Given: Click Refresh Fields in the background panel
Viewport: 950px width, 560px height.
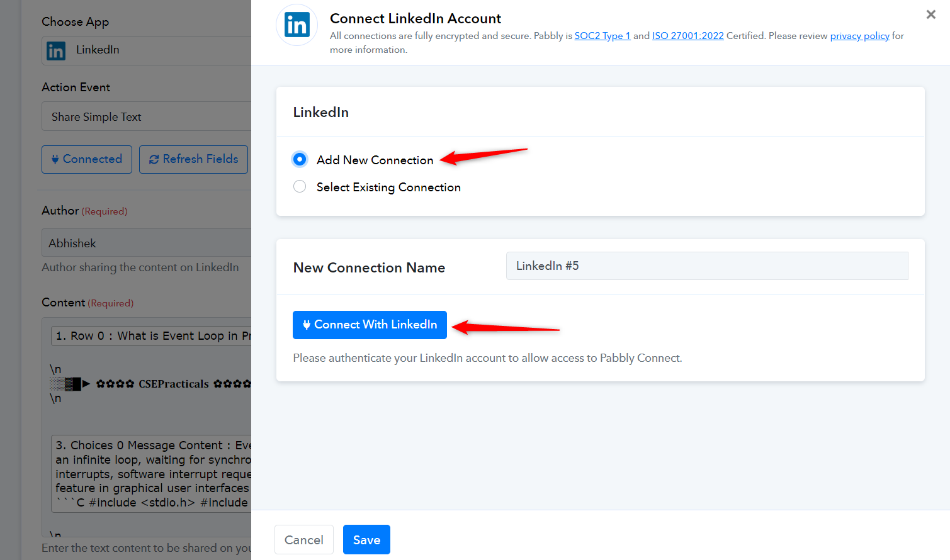Looking at the screenshot, I should click(193, 159).
